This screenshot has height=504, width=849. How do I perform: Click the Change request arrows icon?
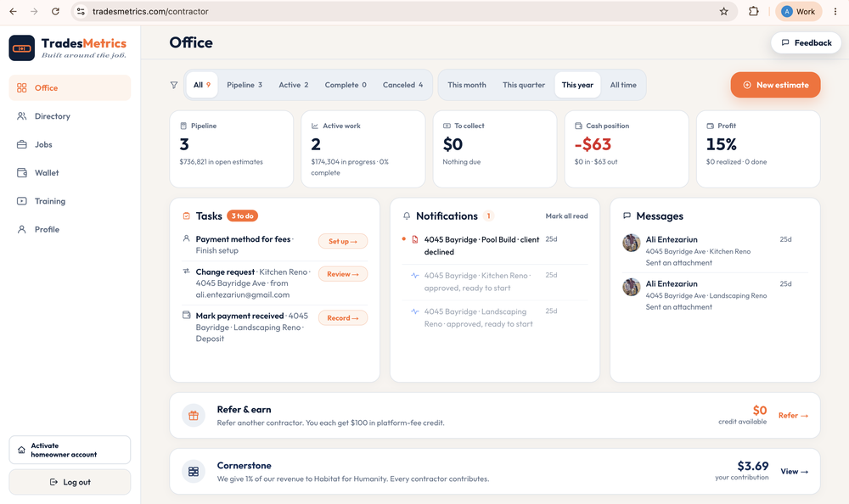[186, 272]
